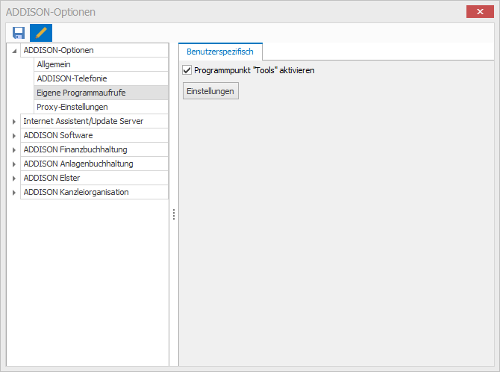The image size is (500, 372).
Task: Expand the ADDISON Software node arrow
Action: pyautogui.click(x=14, y=136)
